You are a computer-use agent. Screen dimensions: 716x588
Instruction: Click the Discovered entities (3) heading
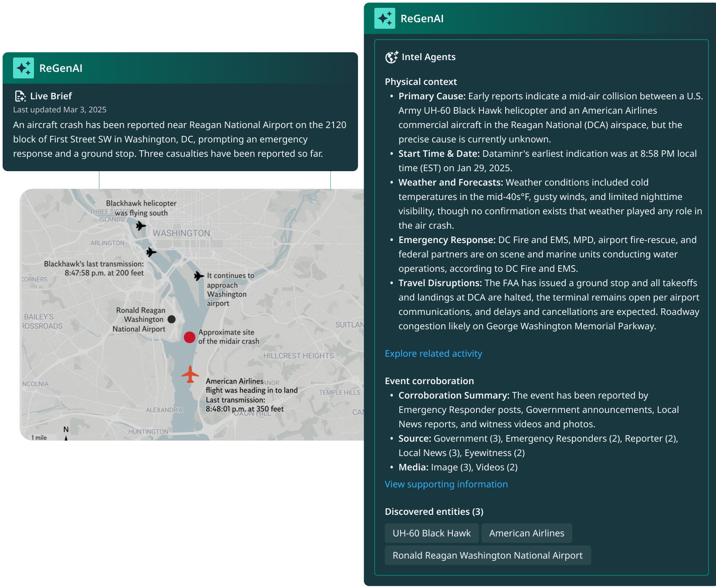tap(434, 512)
